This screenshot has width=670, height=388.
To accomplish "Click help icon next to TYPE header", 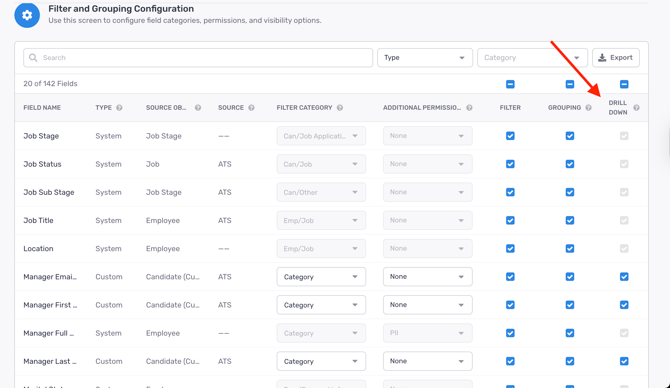I will point(119,108).
